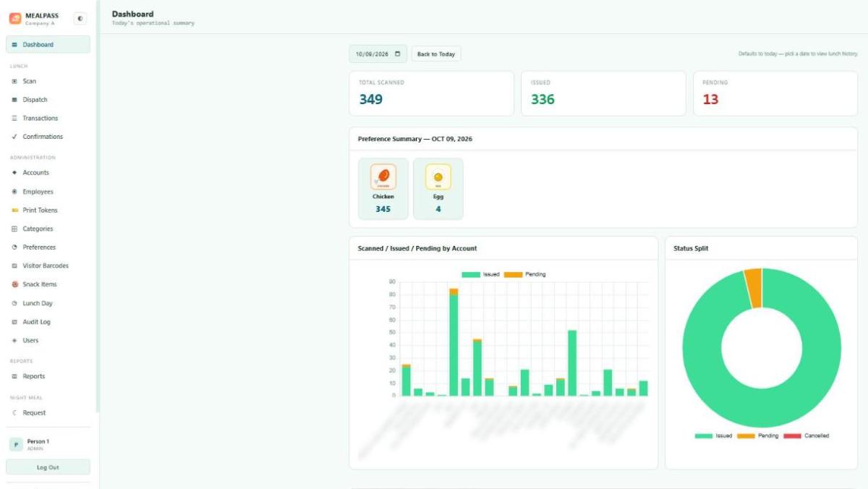868x489 pixels.
Task: Click the Person 1 user name
Action: click(x=38, y=441)
